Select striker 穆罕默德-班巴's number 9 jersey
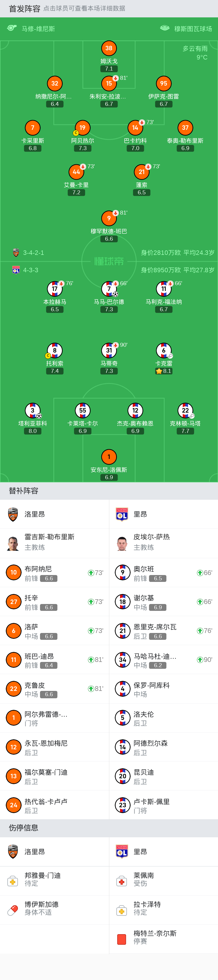Image resolution: width=218 pixels, height=980 pixels. 109,218
